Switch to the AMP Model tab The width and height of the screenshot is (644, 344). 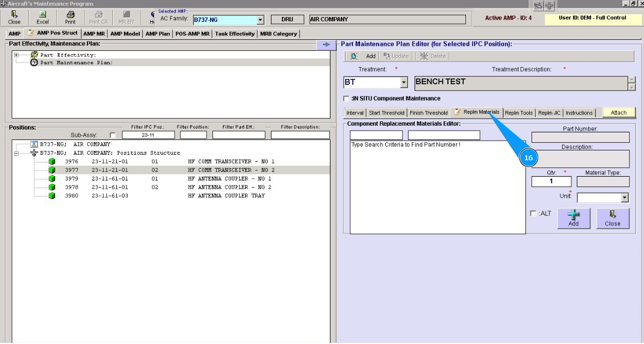pos(125,34)
